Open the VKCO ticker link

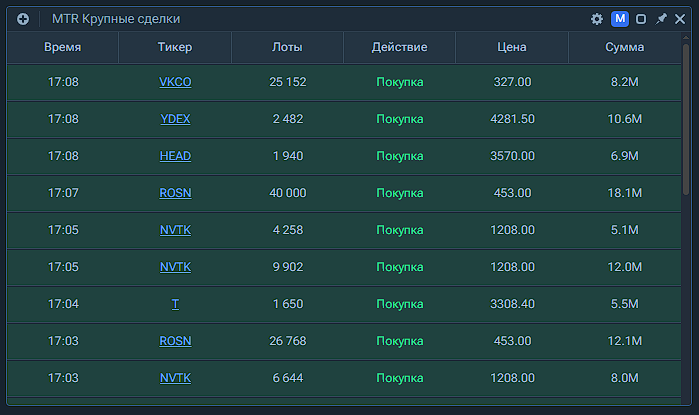175,82
